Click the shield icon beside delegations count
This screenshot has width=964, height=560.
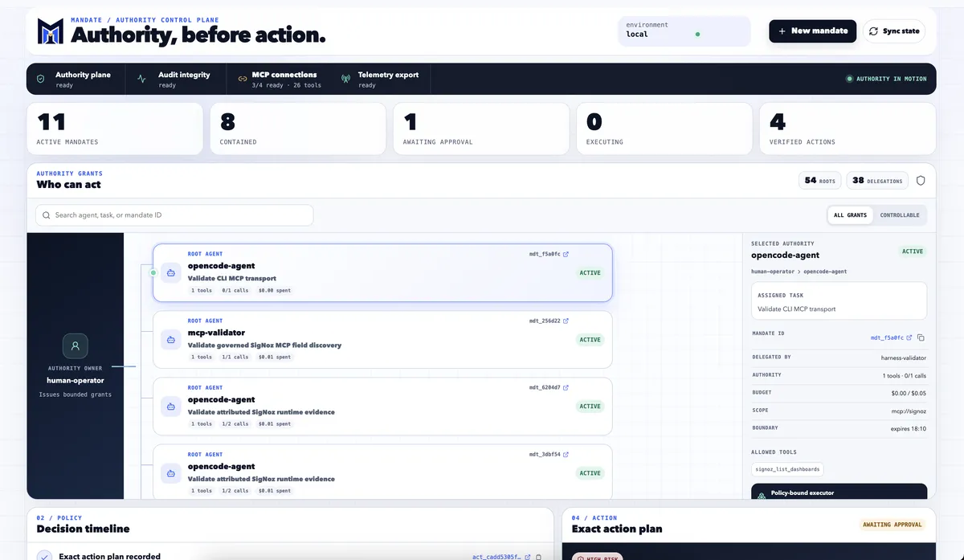921,181
